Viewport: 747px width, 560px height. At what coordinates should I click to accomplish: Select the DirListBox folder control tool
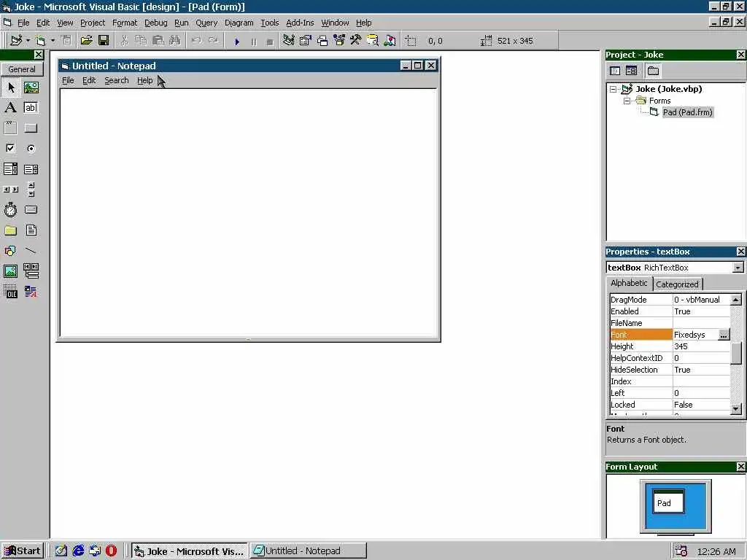coord(11,230)
